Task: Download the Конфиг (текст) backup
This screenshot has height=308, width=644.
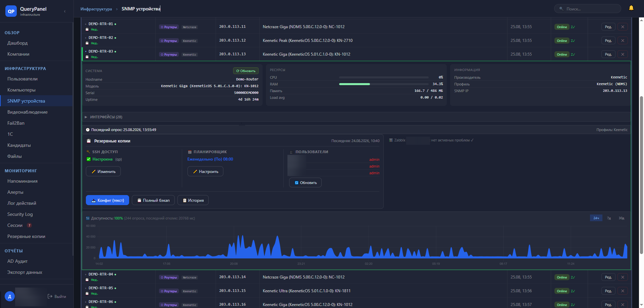Action: [107, 200]
